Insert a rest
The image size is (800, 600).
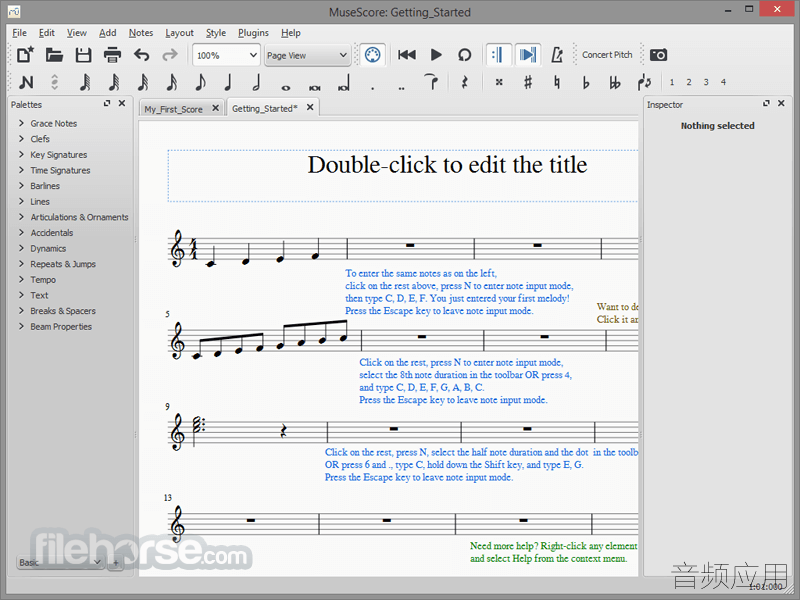point(464,82)
